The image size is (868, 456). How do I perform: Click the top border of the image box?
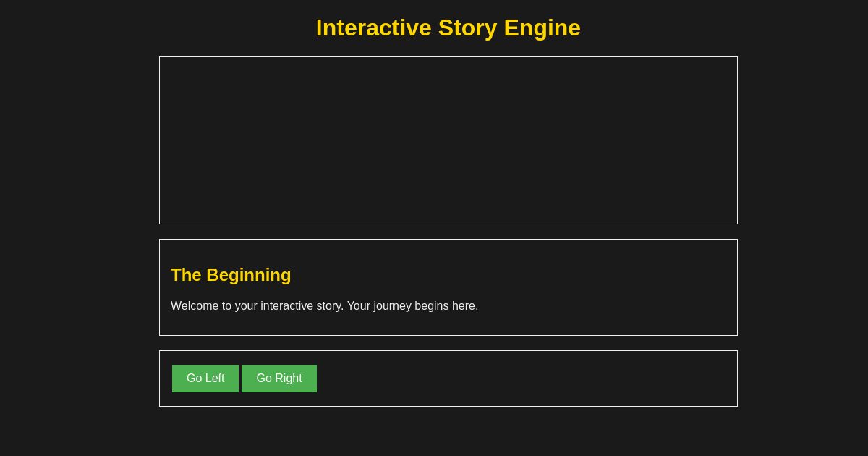[x=448, y=57]
